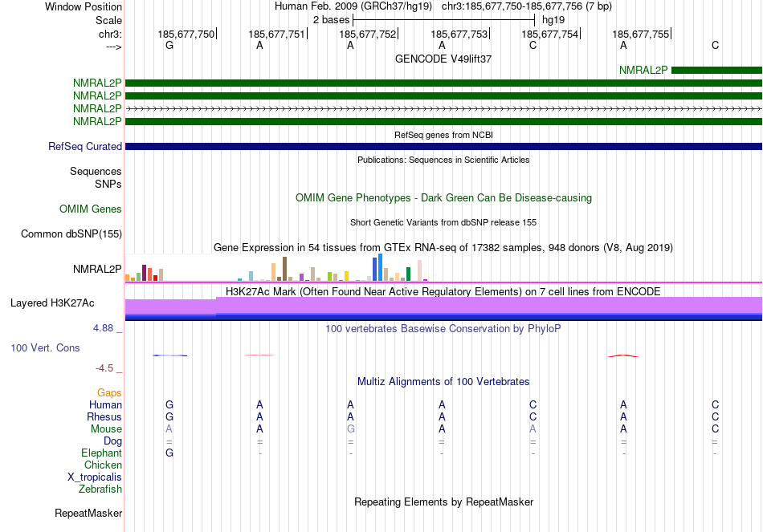This screenshot has width=763, height=532.
Task: Click the OMIM Genes track label
Action: [90, 209]
